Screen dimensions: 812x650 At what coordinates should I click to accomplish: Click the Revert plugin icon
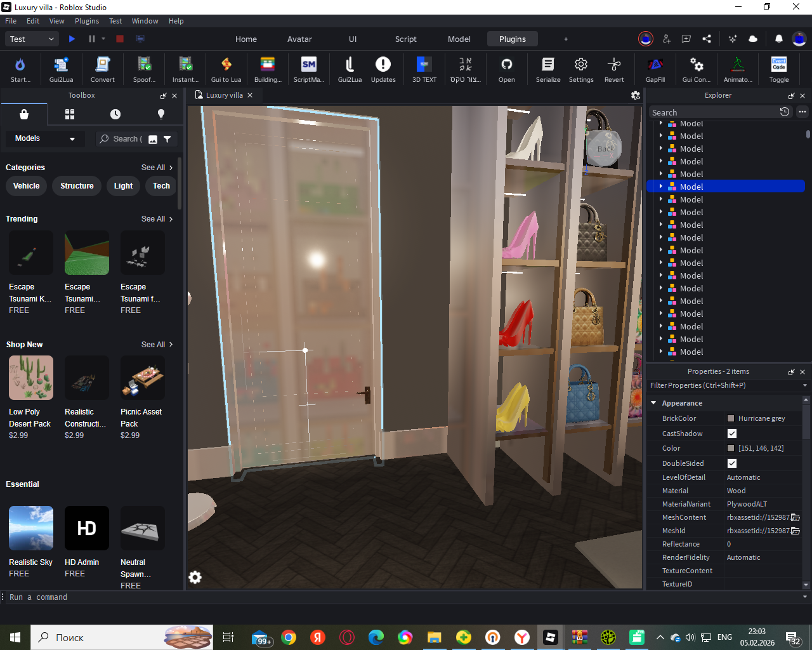[x=614, y=69]
